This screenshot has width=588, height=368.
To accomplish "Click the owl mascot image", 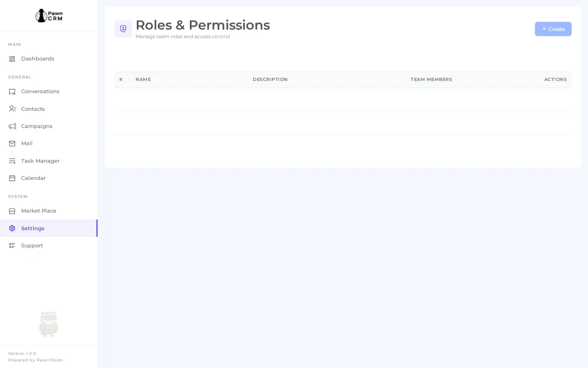I will click(49, 324).
